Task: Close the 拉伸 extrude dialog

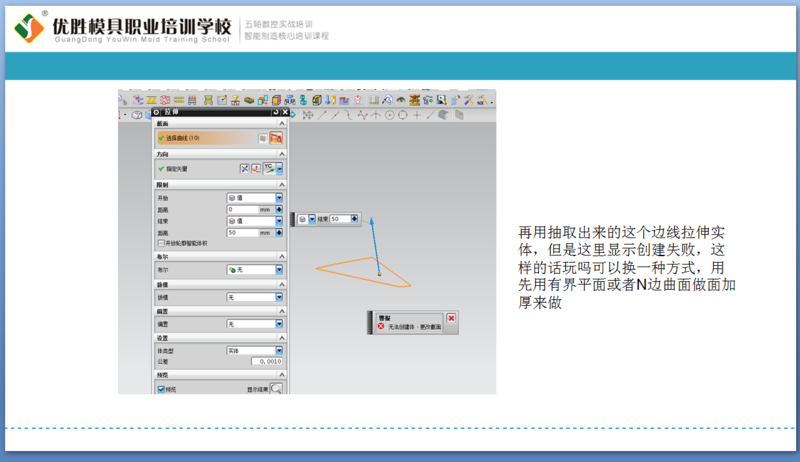Action: click(x=285, y=112)
